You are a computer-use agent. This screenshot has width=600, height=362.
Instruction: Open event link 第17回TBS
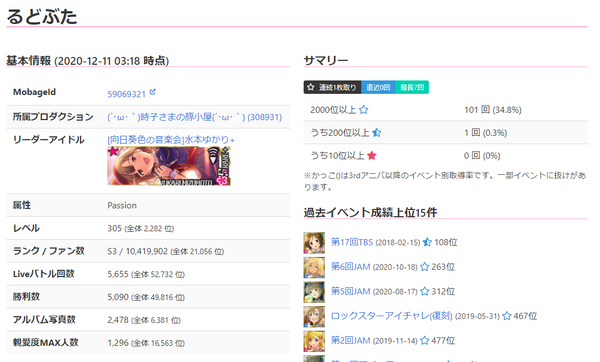352,242
